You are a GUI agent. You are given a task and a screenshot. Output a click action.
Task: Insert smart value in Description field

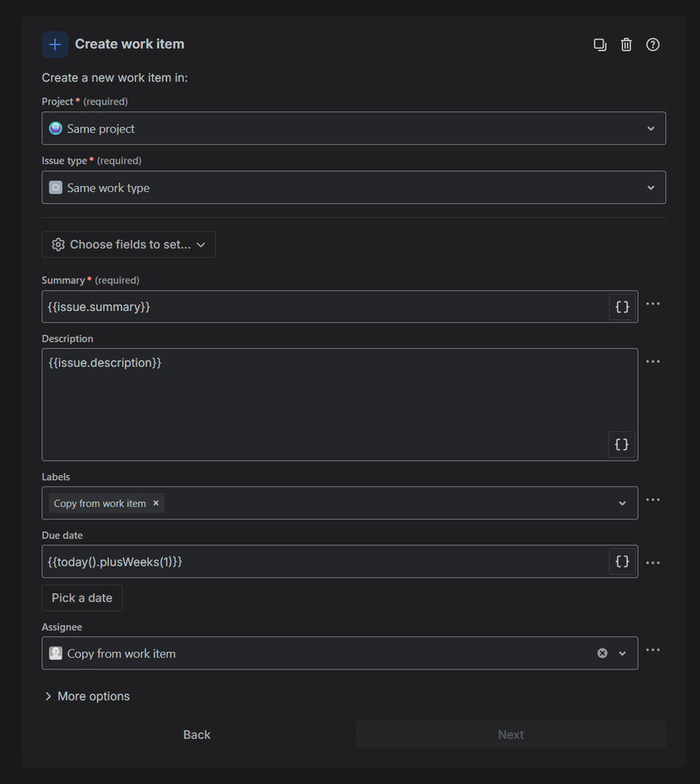pos(622,444)
